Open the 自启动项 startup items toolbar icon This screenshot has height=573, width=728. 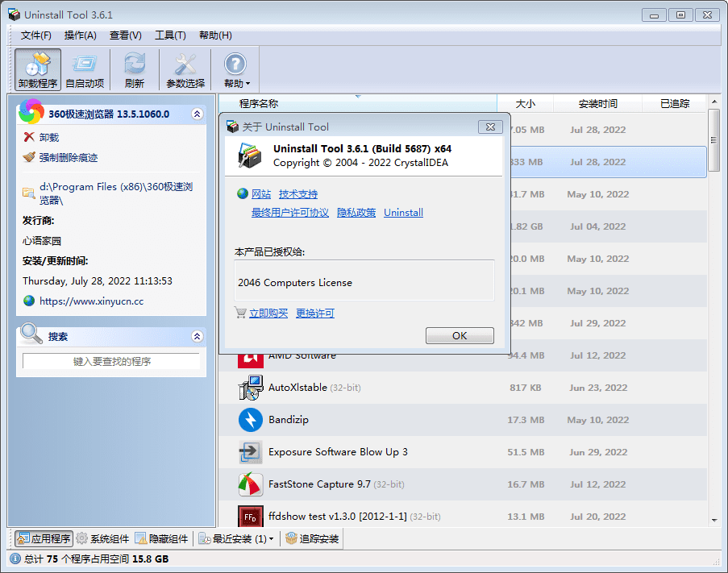point(85,69)
